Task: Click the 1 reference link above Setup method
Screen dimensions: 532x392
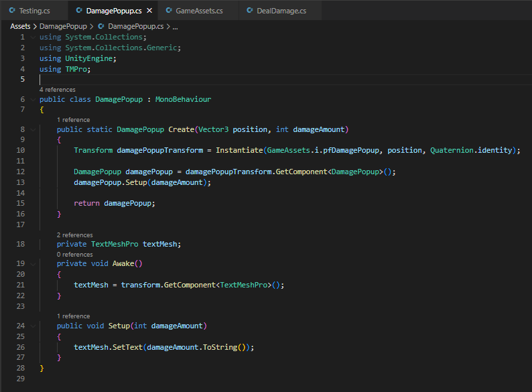Action: pos(73,316)
